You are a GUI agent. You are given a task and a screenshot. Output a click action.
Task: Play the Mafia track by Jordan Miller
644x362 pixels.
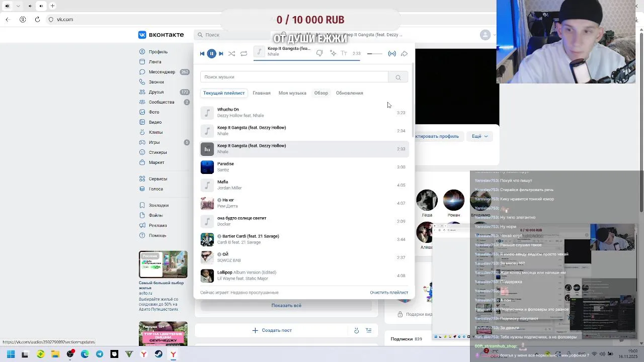(304, 185)
